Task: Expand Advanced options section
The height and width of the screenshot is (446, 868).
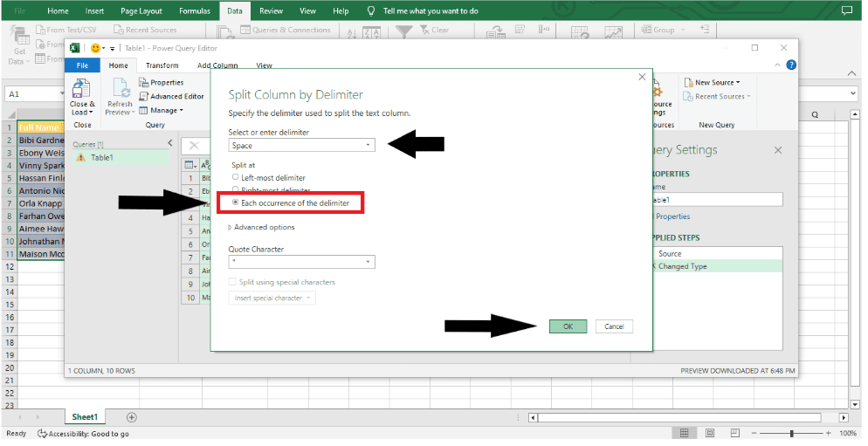Action: click(262, 227)
